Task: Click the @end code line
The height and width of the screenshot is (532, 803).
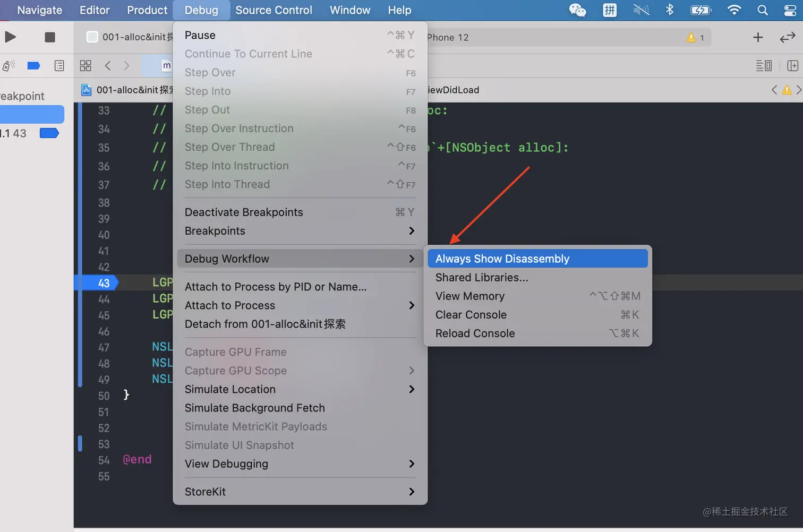Action: click(137, 459)
